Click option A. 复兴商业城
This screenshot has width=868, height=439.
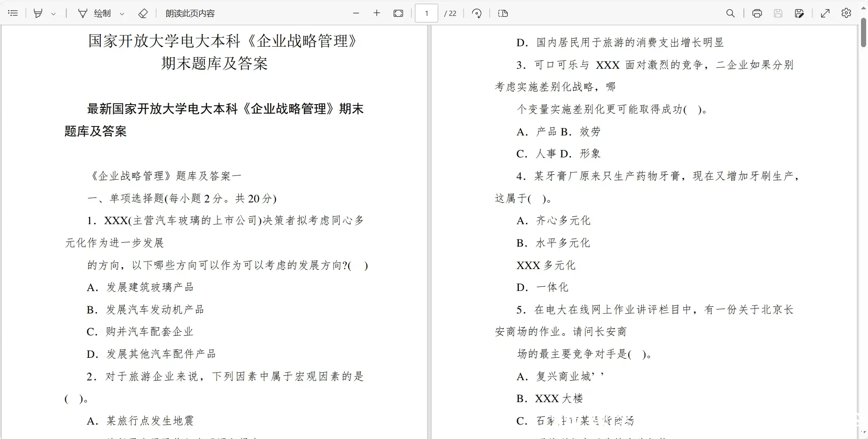point(560,376)
